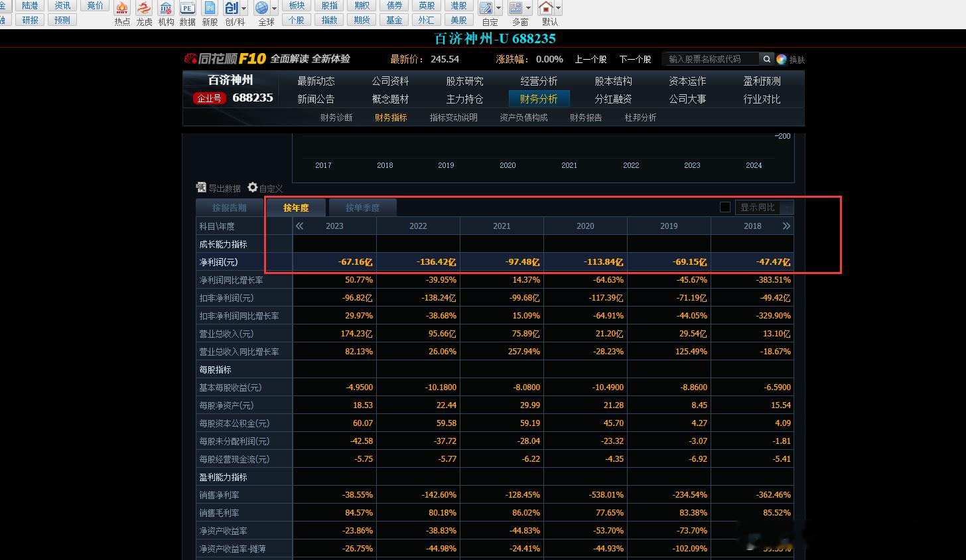Screen dimensions: 966x560
Task: Open the 全球 globe icon
Action: (262, 8)
